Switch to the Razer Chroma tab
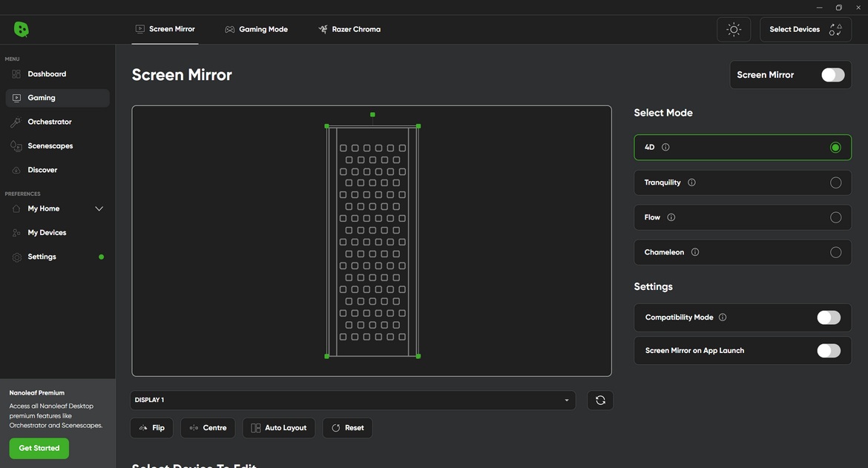 (349, 30)
